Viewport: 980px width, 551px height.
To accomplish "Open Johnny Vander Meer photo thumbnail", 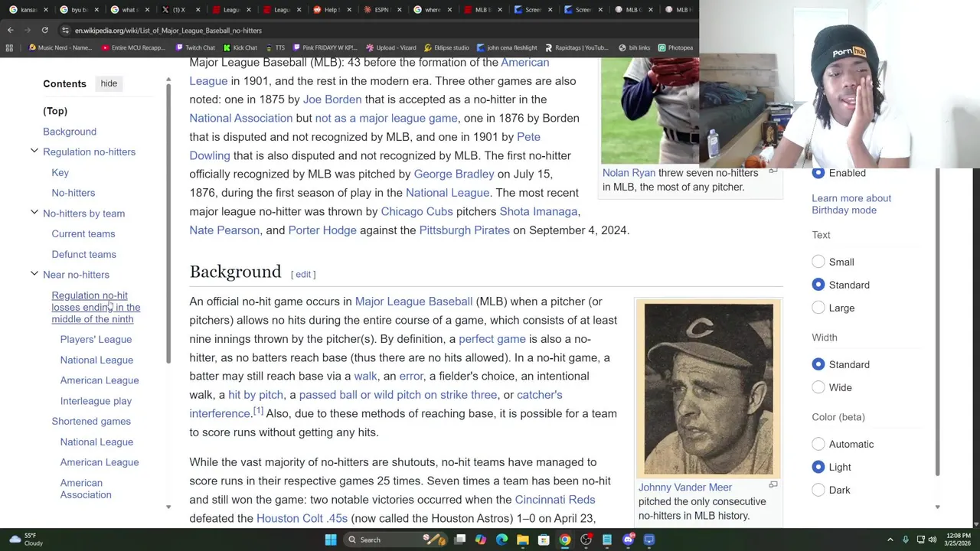I will click(709, 389).
